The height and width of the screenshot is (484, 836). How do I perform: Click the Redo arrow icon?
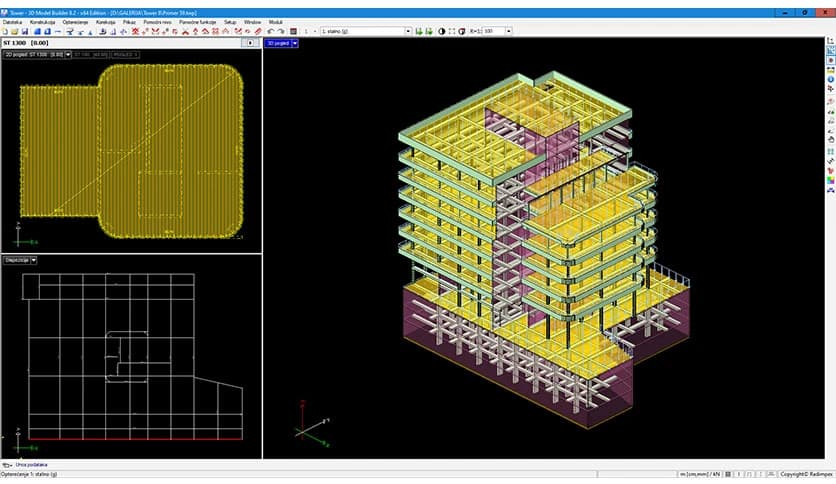tap(280, 31)
